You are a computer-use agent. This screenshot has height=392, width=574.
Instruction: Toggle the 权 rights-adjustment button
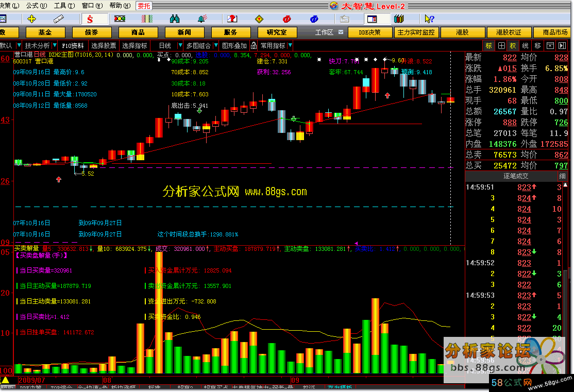click(x=513, y=46)
